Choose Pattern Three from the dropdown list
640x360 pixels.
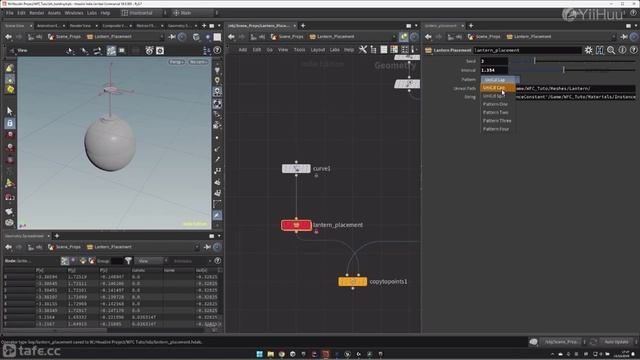[497, 121]
